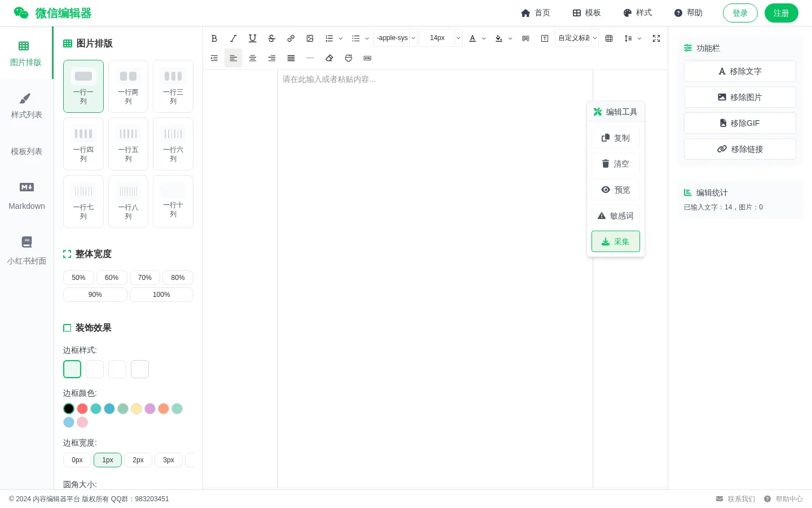The image size is (812, 508).
Task: Switch to the 样式列表 sidebar tab
Action: click(27, 106)
